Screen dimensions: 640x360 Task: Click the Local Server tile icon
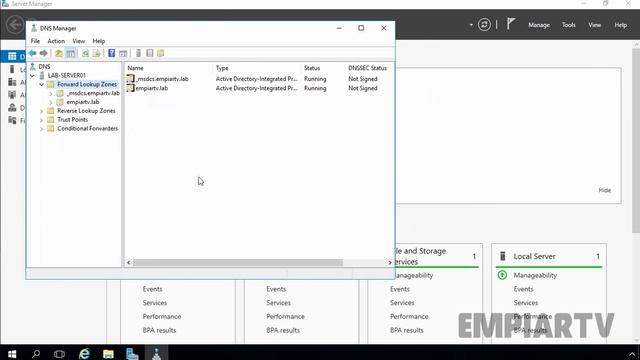pyautogui.click(x=503, y=256)
